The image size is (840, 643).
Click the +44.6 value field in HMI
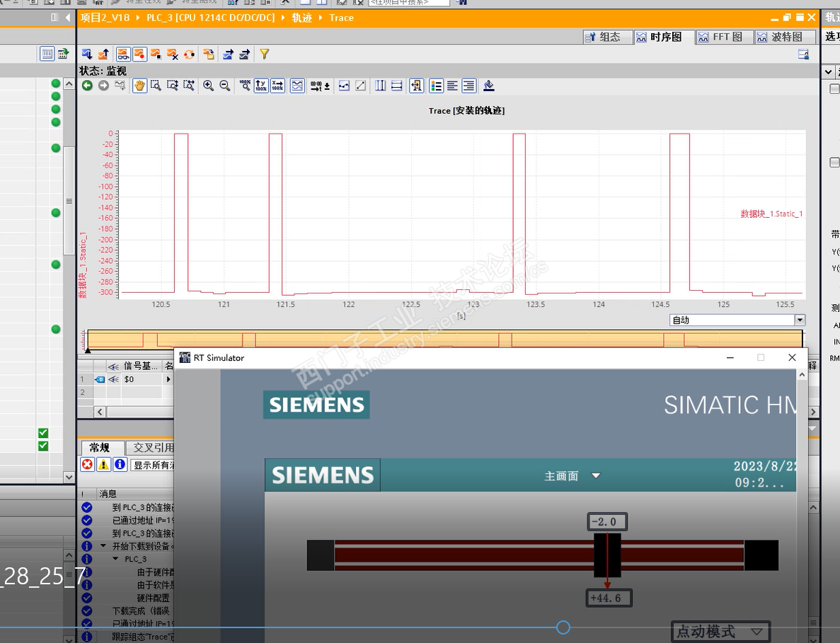pyautogui.click(x=609, y=598)
